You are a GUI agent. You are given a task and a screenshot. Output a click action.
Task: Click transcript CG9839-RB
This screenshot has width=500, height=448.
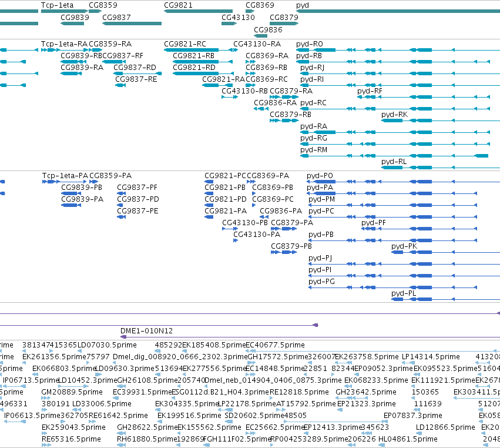[81, 55]
